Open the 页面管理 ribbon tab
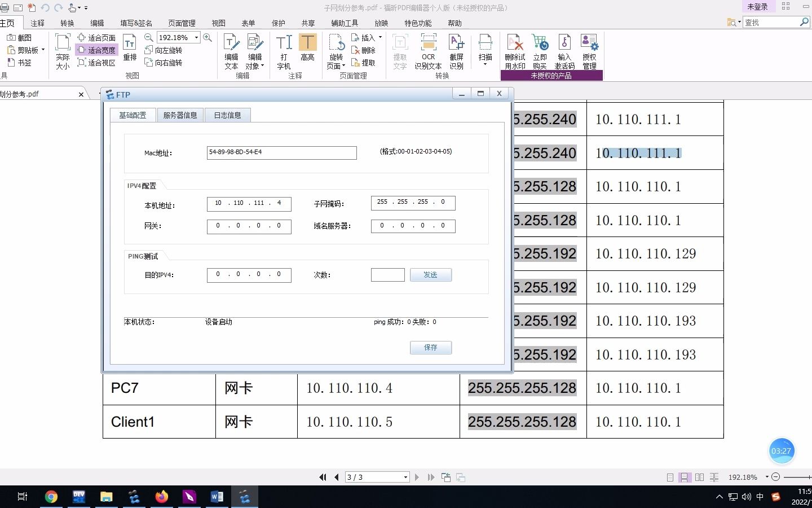Screen dimensions: 812x508 pyautogui.click(x=180, y=23)
